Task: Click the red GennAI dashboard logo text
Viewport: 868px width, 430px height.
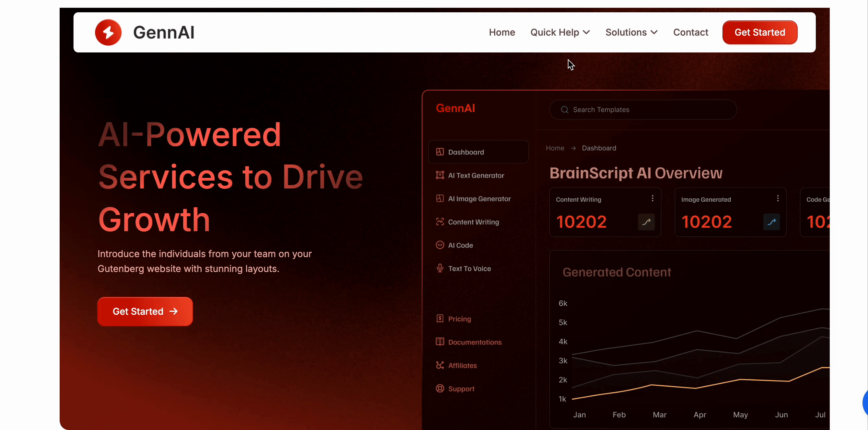Action: (x=455, y=108)
